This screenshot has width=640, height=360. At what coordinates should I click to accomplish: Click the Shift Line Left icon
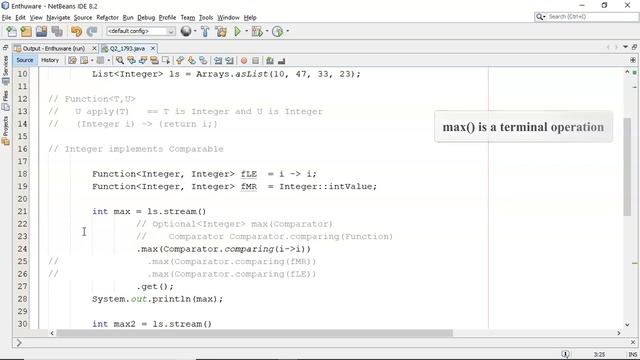[218, 60]
